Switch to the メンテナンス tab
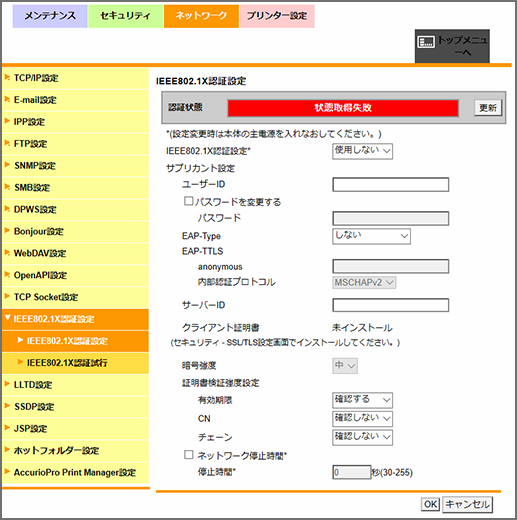 50,16
